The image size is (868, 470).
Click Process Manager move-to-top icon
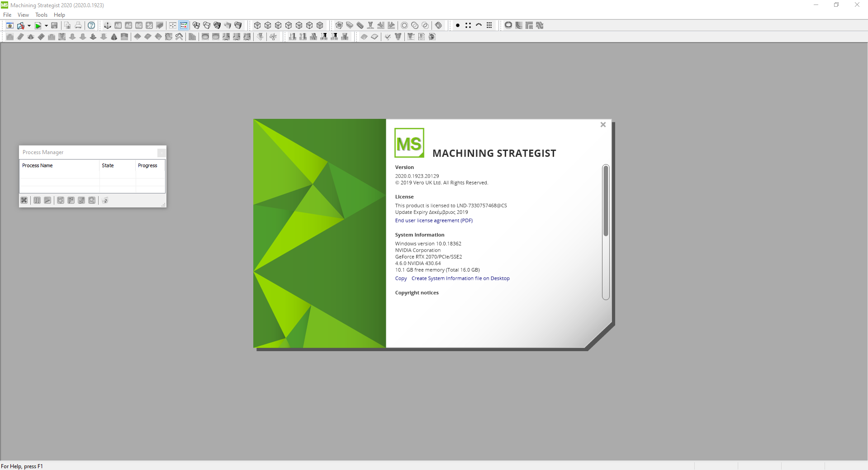61,200
